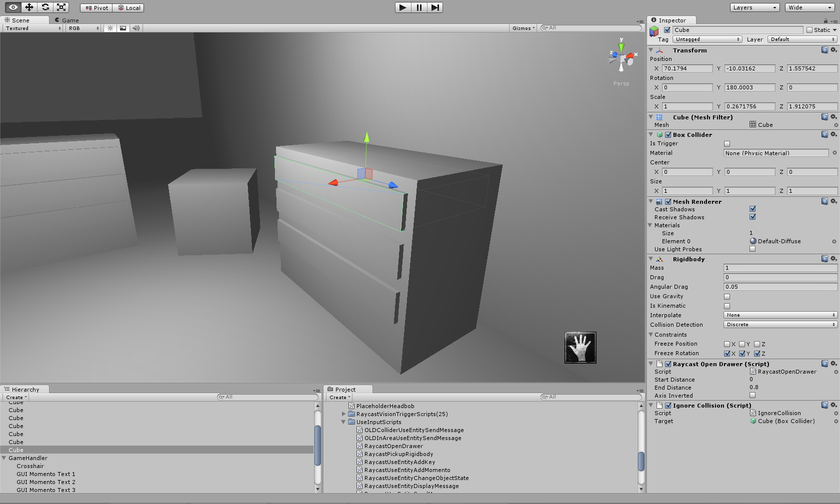
Task: Enable the Static checkbox
Action: 809,30
